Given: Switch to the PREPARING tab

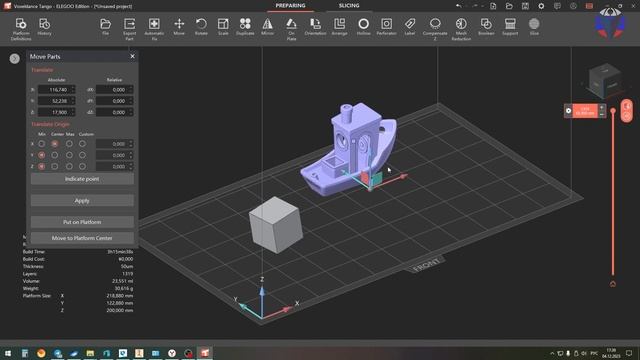Looking at the screenshot, I should pyautogui.click(x=290, y=6).
